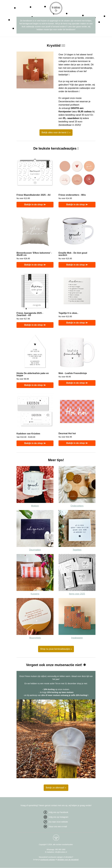
Task: Open shop for Friese onderzetters Wiis
Action: tap(77, 204)
